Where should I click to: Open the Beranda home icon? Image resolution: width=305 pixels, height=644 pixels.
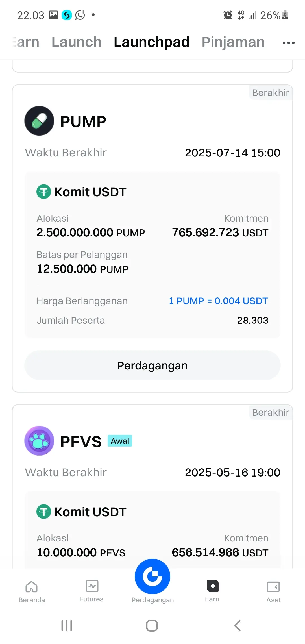pos(32,587)
